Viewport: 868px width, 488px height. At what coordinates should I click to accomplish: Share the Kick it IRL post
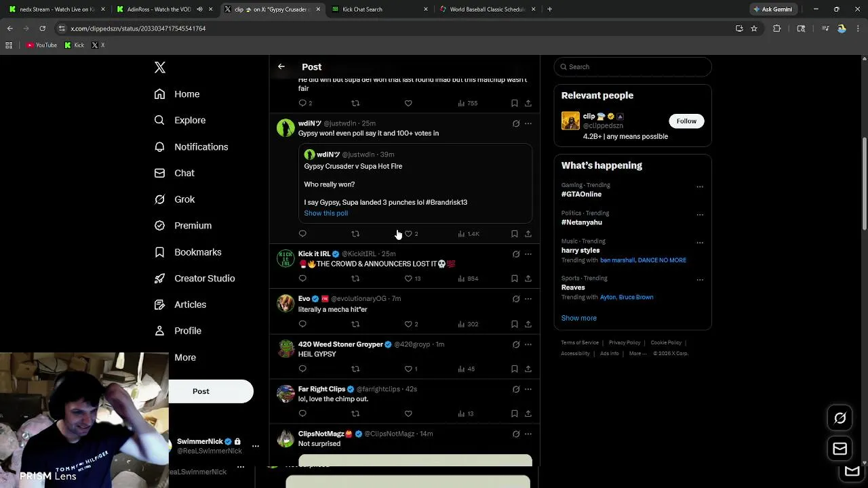pos(528,279)
